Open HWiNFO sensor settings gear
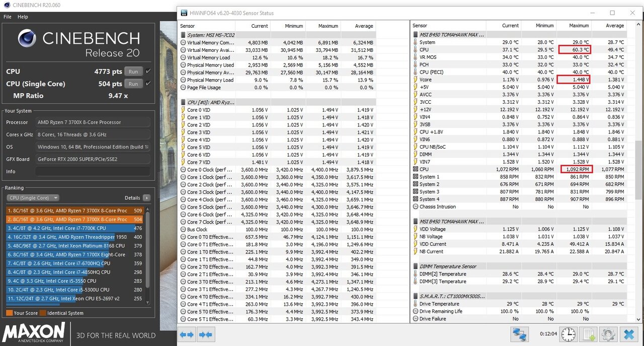Viewport: 644px width, 346px height. point(608,334)
